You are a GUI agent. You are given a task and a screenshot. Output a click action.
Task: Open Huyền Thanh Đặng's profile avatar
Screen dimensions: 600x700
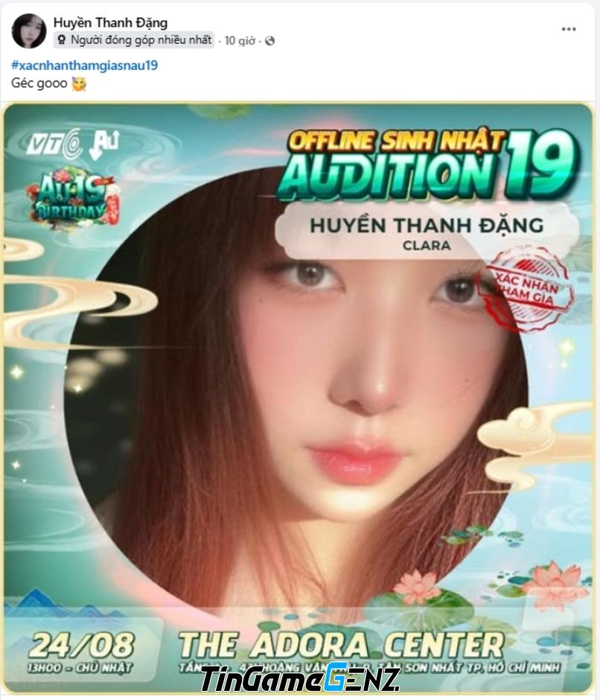tap(29, 31)
